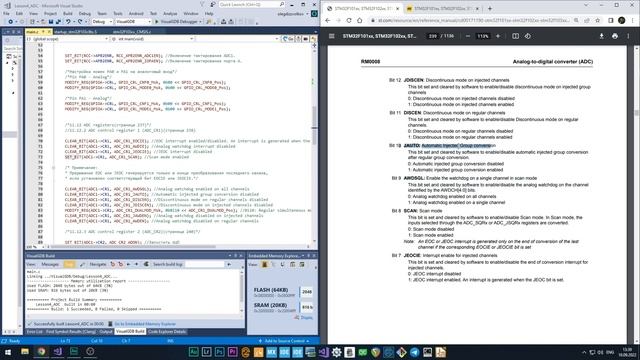Switch to the second STM32F101xx Chrome tab

[442, 8]
